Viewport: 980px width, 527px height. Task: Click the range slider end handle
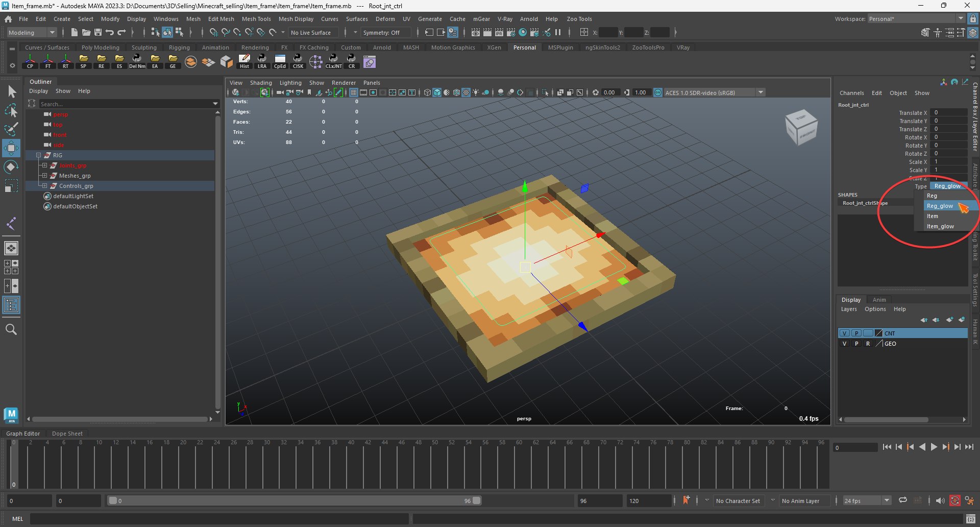click(x=477, y=500)
